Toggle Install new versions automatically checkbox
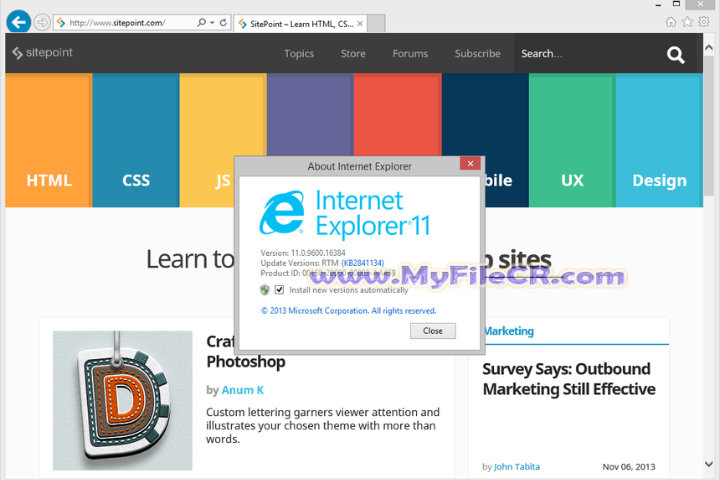The width and height of the screenshot is (720, 480). point(279,290)
